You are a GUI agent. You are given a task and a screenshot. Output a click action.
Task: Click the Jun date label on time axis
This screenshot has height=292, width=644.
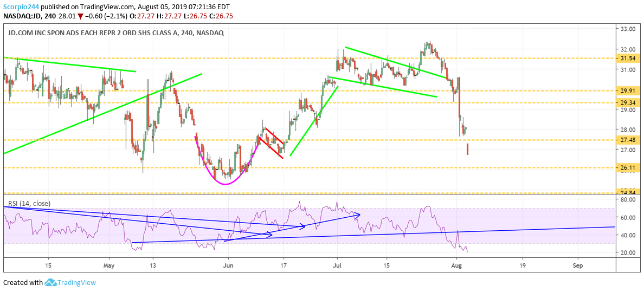pyautogui.click(x=228, y=265)
